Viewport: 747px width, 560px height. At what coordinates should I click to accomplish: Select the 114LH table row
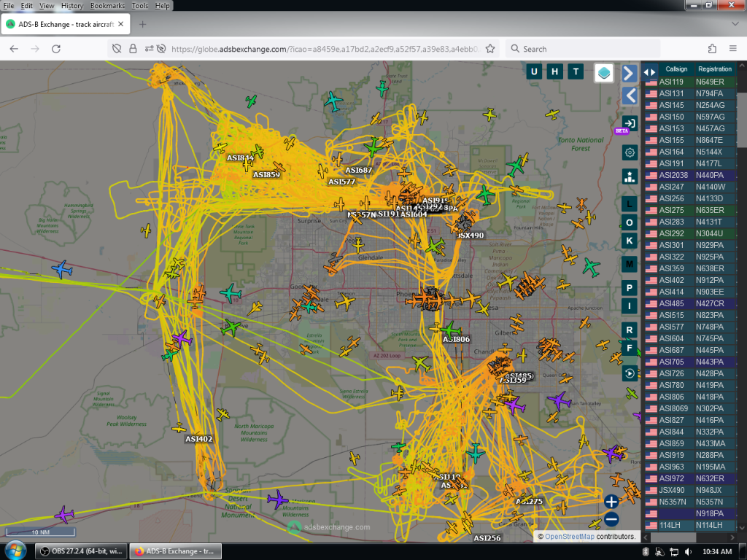coord(690,525)
